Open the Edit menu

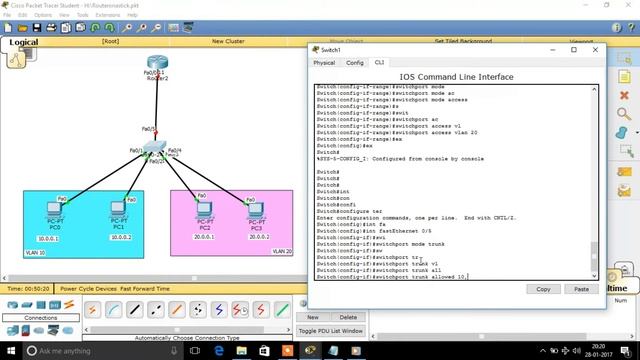[x=22, y=15]
